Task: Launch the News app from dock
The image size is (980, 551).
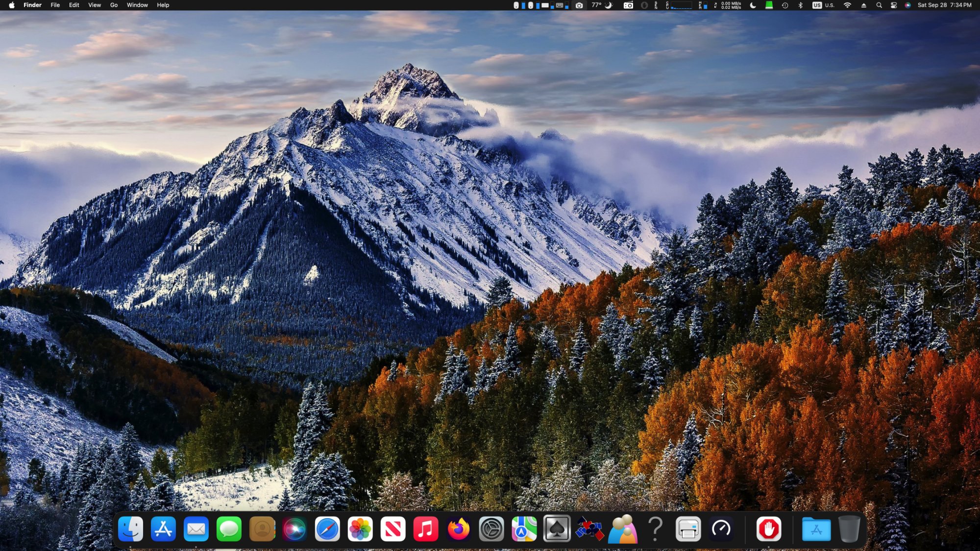Action: pos(393,529)
